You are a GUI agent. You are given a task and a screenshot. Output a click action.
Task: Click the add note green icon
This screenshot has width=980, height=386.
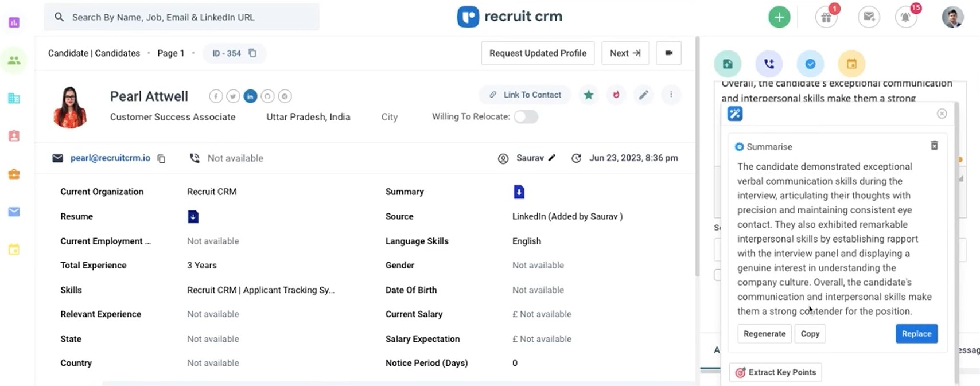pyautogui.click(x=728, y=64)
